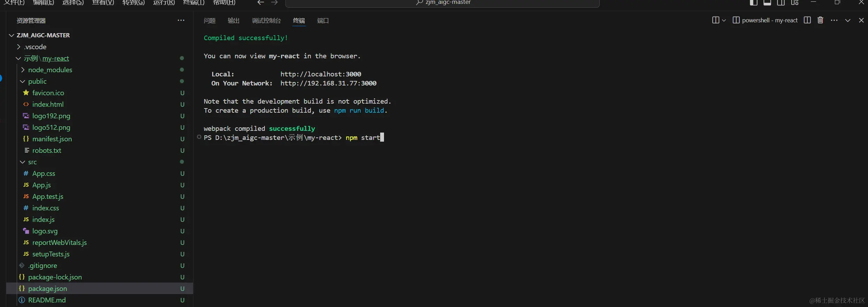
Task: Click the untracked U badge beside README.md
Action: 182,300
